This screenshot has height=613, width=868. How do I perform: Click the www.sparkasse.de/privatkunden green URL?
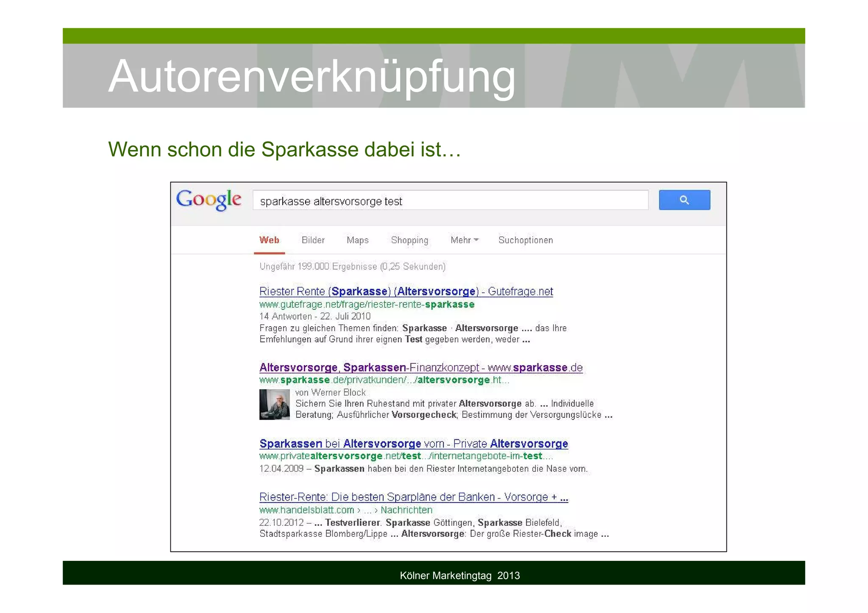384,380
